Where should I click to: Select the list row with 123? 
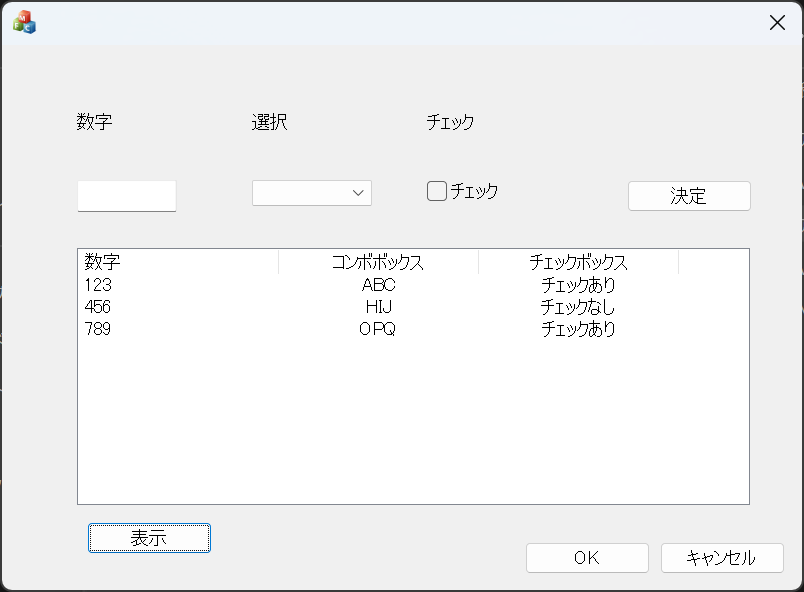pos(98,285)
